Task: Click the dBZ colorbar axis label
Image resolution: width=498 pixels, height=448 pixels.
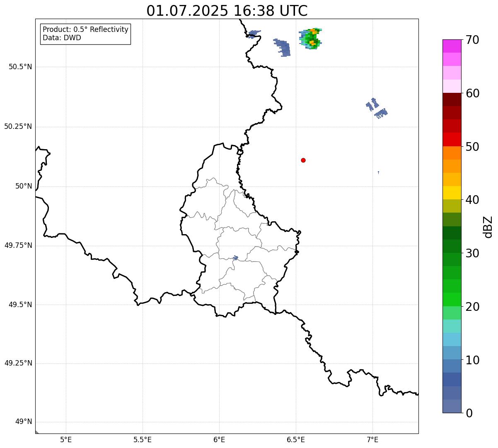Action: [488, 227]
